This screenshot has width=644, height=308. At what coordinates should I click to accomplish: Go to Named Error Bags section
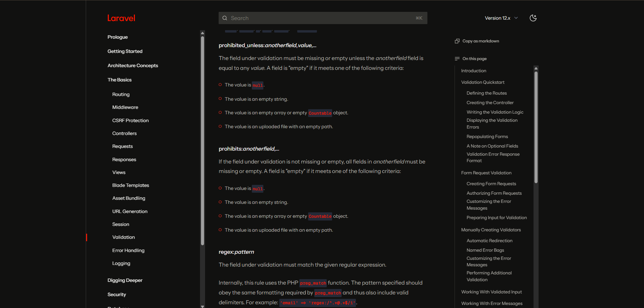(485, 250)
